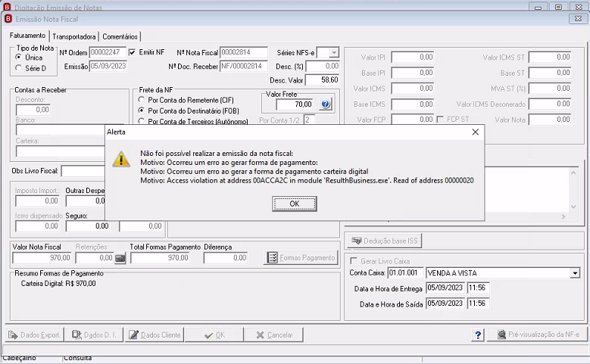Click the bottom OK button with checkmark
Viewport: 590px width, 364px height.
point(214,334)
